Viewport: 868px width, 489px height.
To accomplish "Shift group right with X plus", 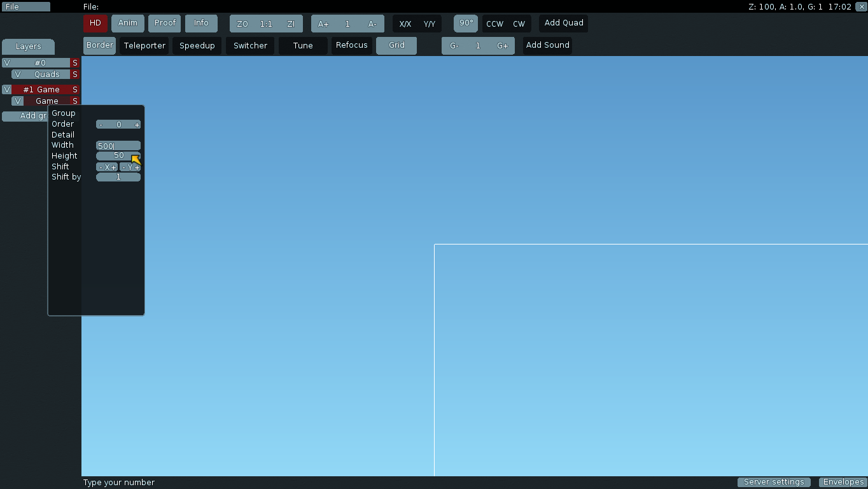I will (x=113, y=167).
